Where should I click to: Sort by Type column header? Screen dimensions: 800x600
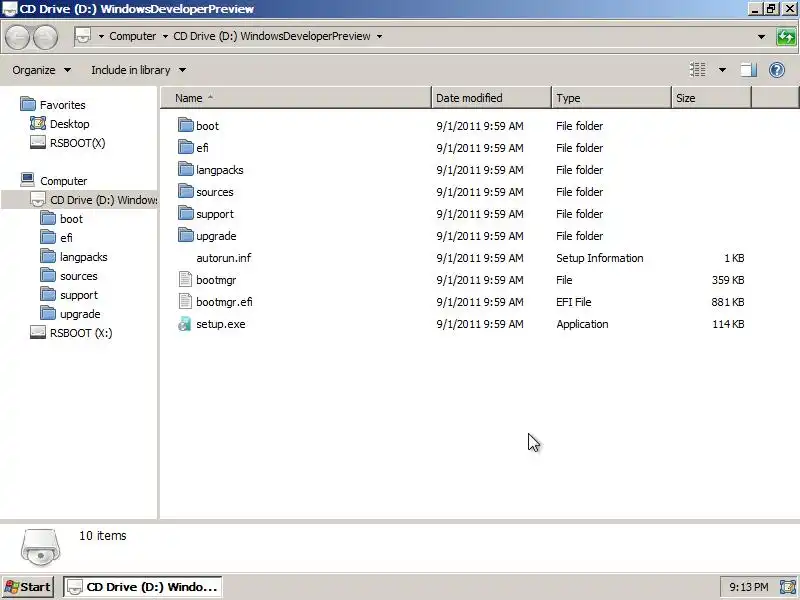611,98
